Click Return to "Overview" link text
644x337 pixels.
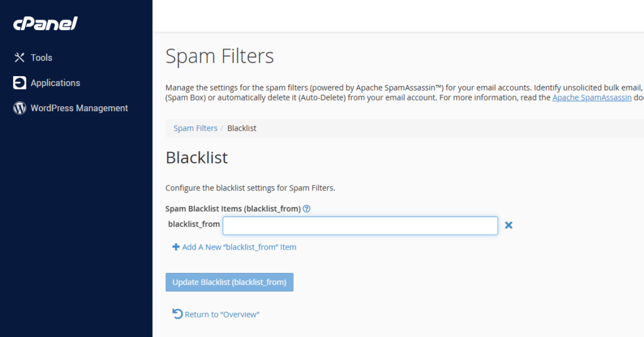[222, 314]
